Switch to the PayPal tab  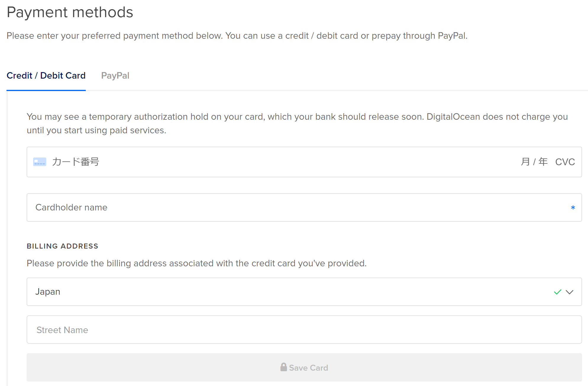pyautogui.click(x=115, y=76)
